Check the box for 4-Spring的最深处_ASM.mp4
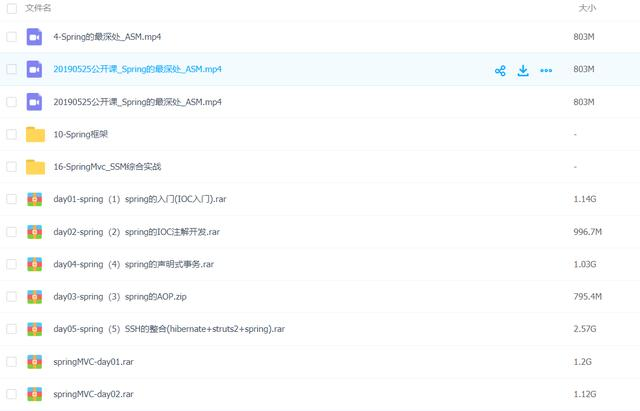 click(x=12, y=37)
